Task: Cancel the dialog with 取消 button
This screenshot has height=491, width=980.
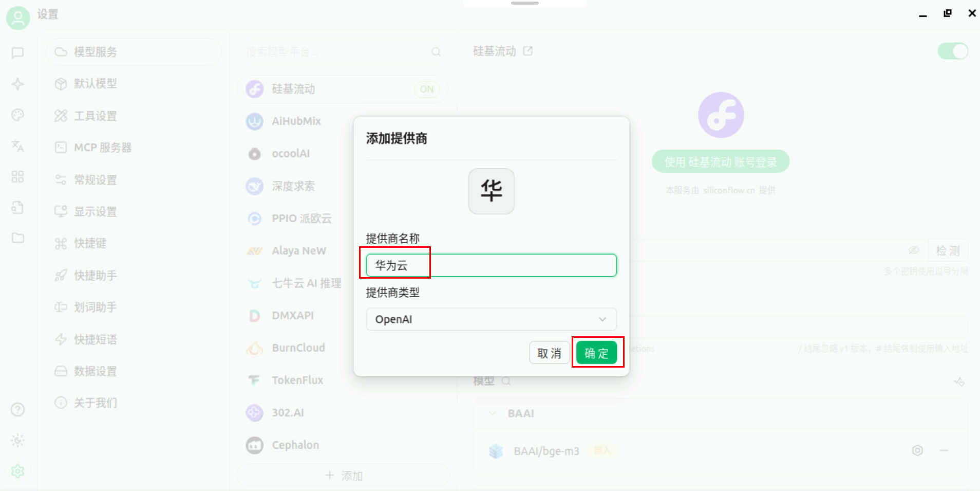Action: click(549, 353)
